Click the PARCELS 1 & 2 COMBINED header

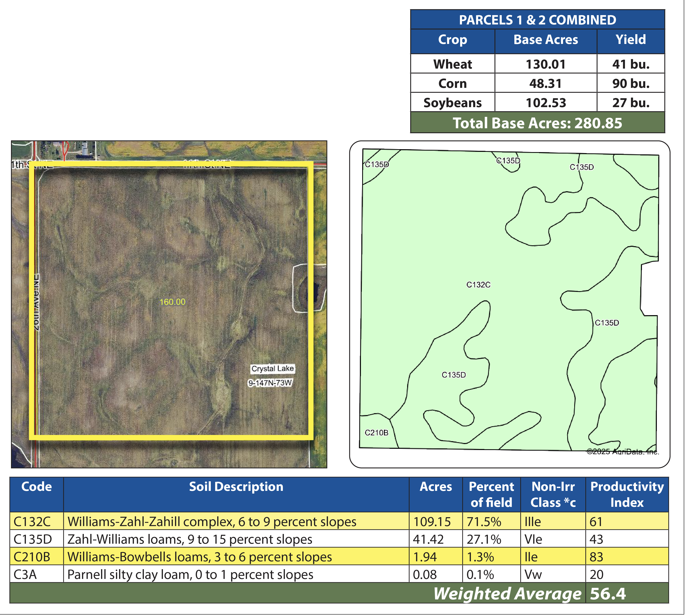pyautogui.click(x=537, y=20)
